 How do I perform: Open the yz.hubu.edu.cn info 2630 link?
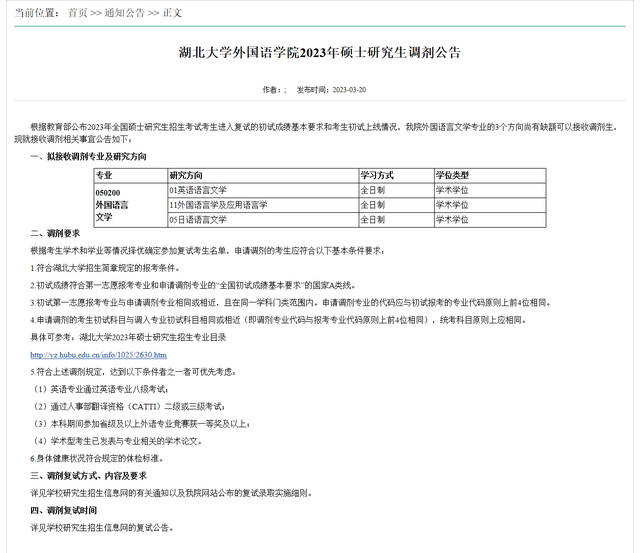click(98, 355)
